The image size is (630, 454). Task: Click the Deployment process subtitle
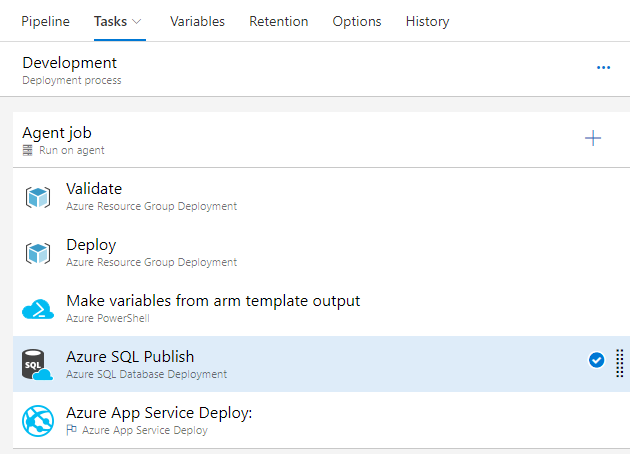click(x=72, y=80)
